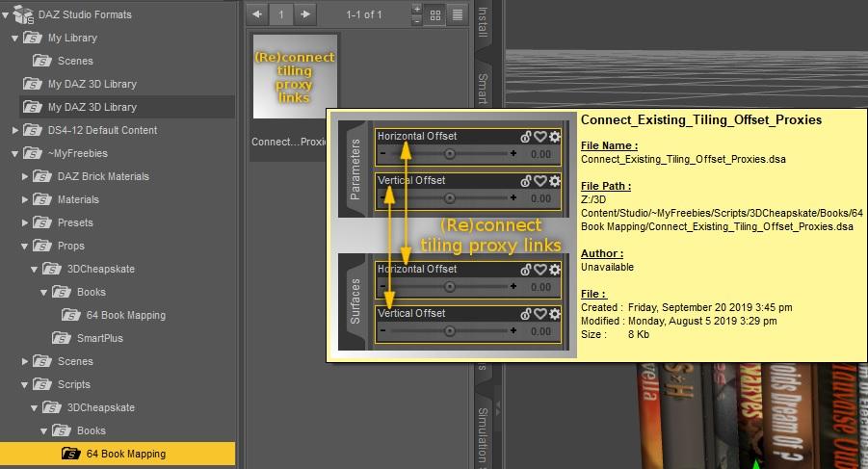The image size is (868, 469).
Task: Click author value 'Unavailable'
Action: point(607,267)
